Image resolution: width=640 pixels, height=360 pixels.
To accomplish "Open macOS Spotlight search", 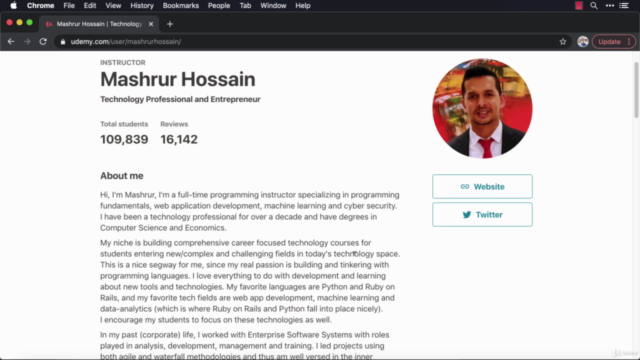I will point(594,6).
